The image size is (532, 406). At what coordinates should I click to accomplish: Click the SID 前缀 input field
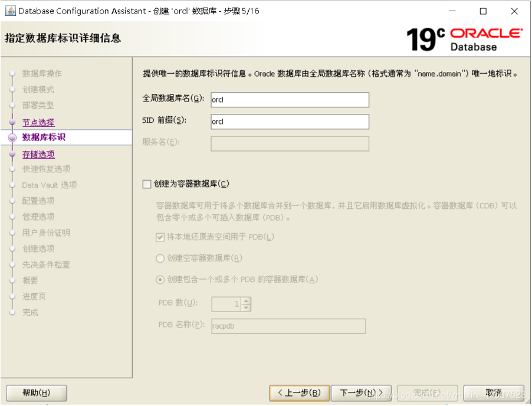click(x=290, y=122)
